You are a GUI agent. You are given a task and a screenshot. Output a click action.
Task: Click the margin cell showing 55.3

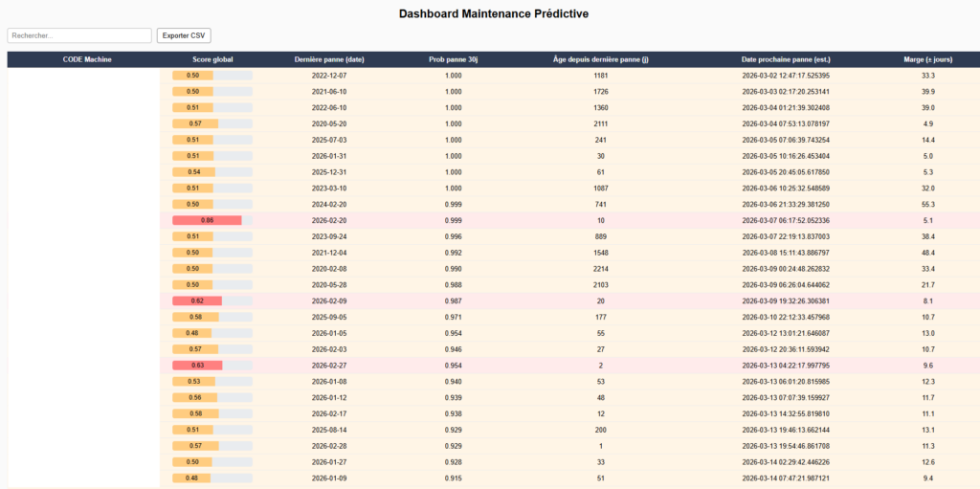pos(927,204)
